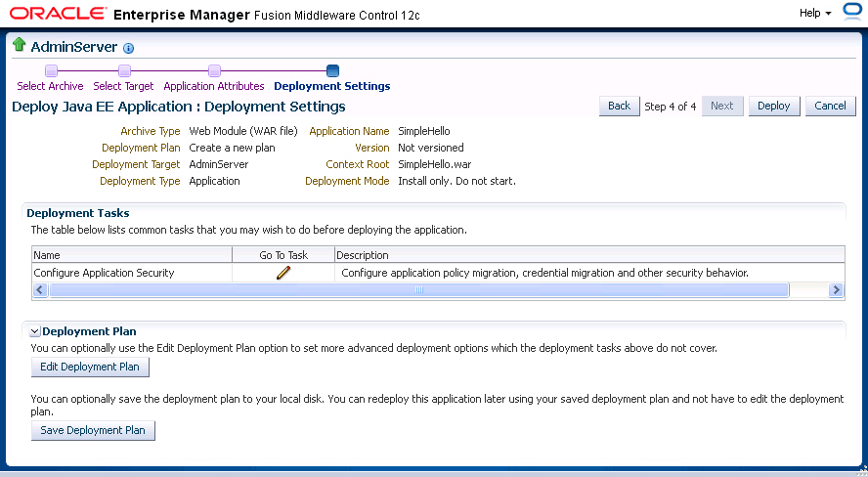Click the Go To Task column header
The height and width of the screenshot is (477, 868).
[x=283, y=255]
